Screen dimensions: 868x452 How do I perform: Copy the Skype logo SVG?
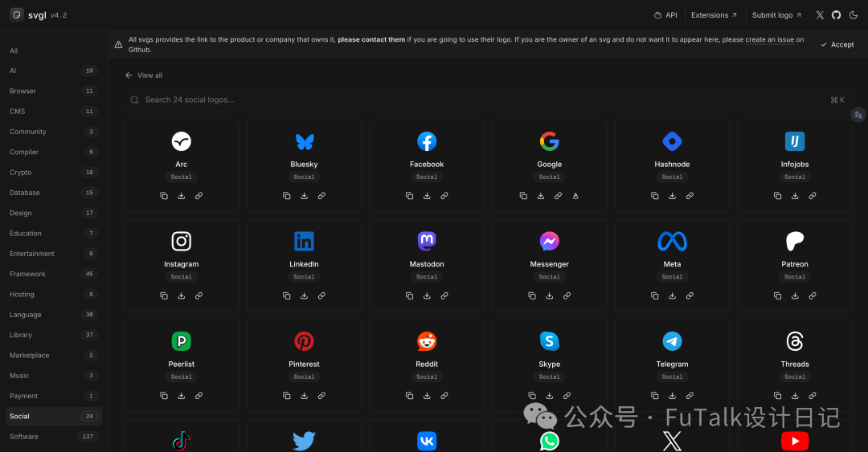(532, 396)
